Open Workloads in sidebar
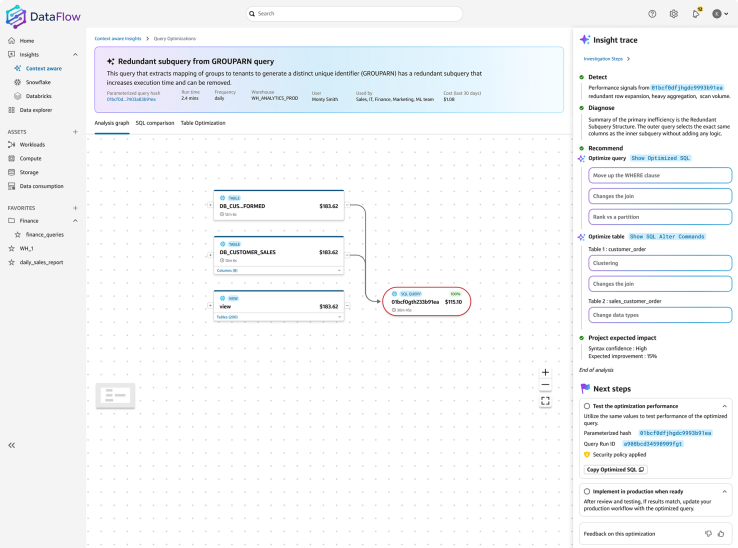The image size is (738, 548). point(32,145)
